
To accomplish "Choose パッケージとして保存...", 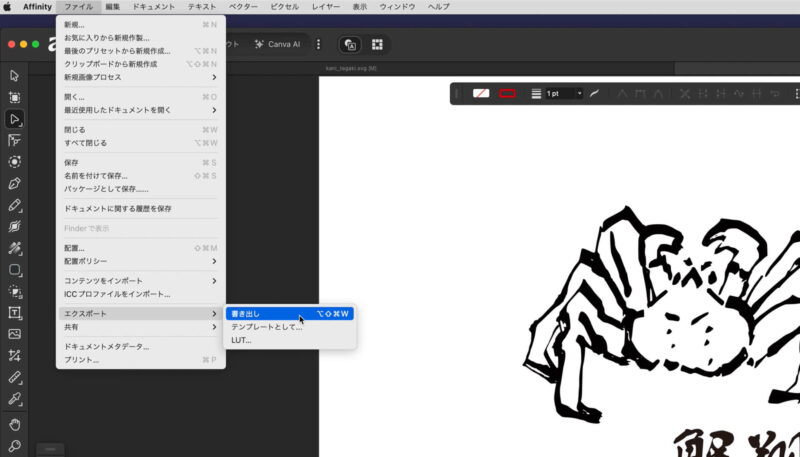I will pos(141,189).
